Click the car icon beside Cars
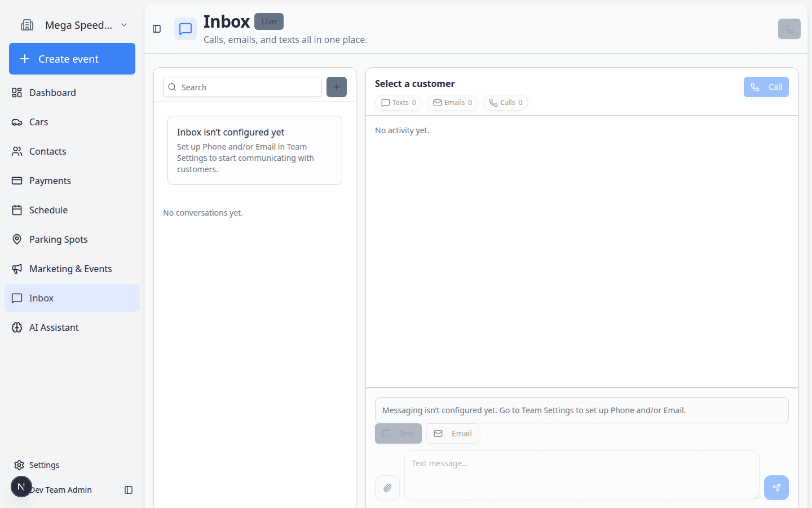812x508 pixels. pos(17,122)
